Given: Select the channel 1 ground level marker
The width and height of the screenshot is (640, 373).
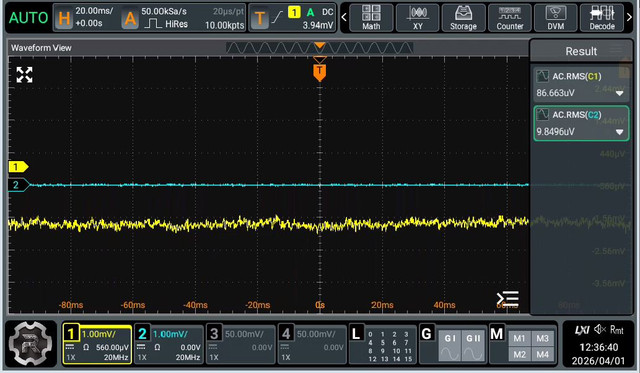Looking at the screenshot, I should 18,167.
